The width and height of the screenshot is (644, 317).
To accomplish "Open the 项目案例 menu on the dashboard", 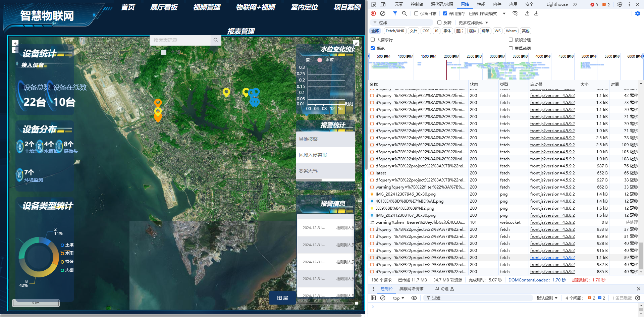I will 347,7.
